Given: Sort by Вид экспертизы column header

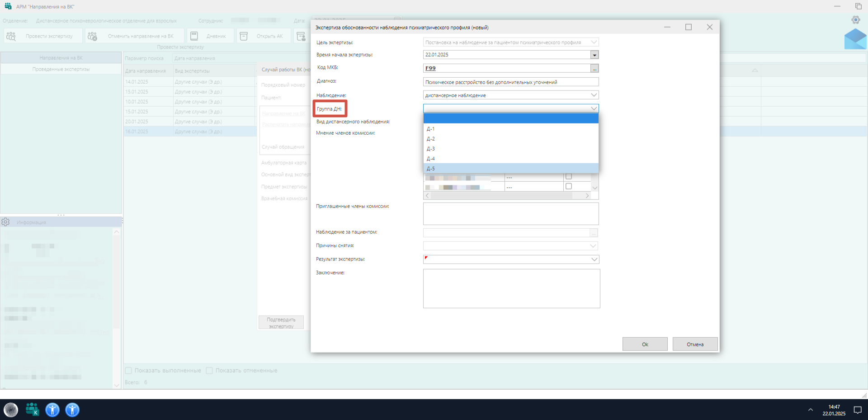Looking at the screenshot, I should coord(214,71).
